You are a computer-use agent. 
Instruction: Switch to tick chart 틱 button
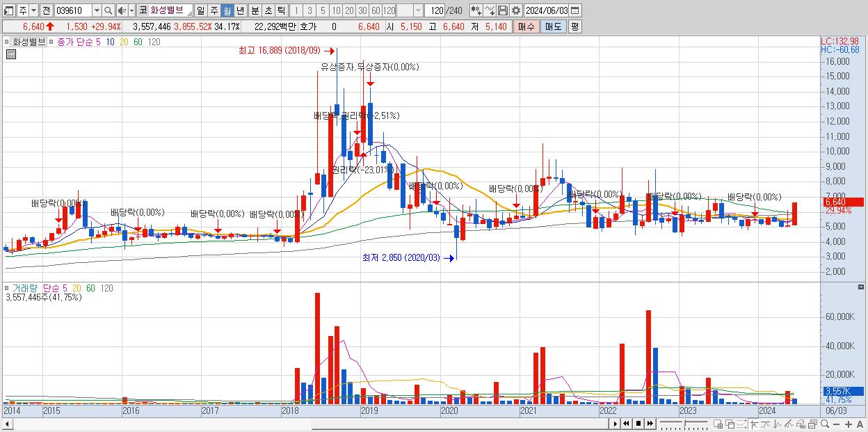click(x=281, y=10)
